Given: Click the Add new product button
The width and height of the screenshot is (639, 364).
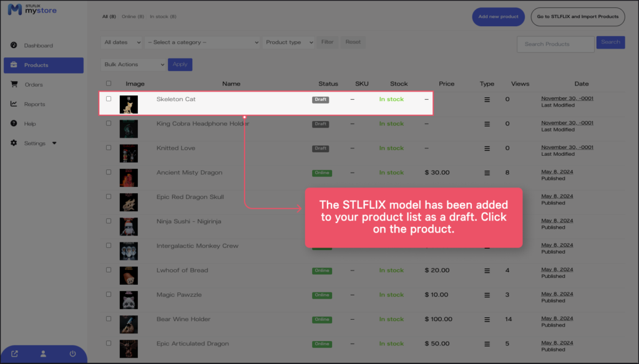Looking at the screenshot, I should [498, 17].
